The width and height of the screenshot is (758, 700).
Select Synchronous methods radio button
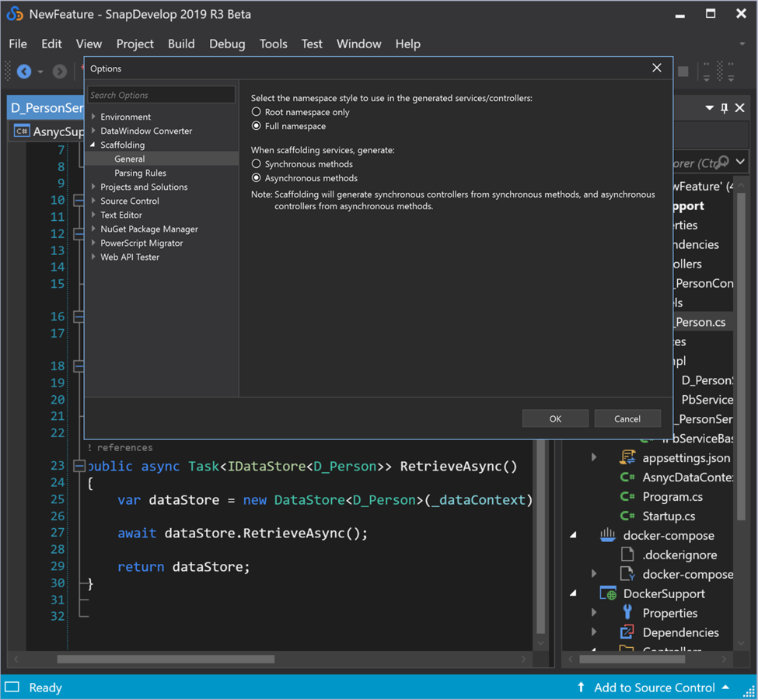(257, 164)
